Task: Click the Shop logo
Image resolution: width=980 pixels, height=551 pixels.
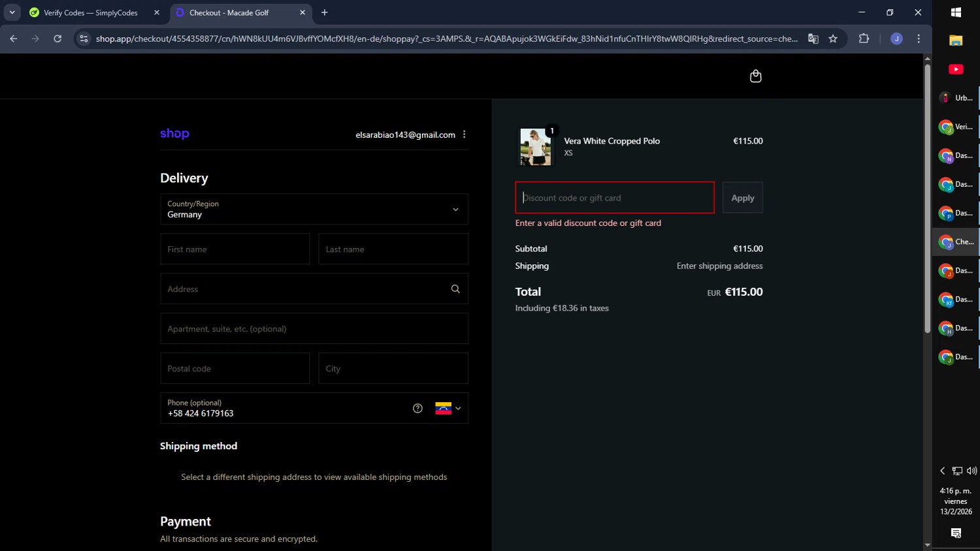Action: [x=174, y=134]
